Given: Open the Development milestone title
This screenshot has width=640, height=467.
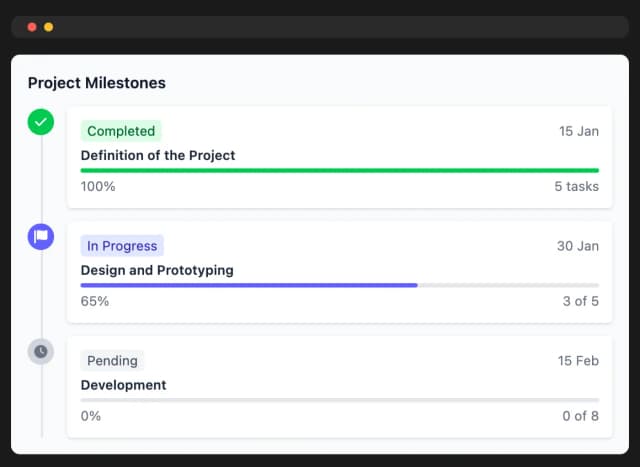Looking at the screenshot, I should [x=124, y=385].
